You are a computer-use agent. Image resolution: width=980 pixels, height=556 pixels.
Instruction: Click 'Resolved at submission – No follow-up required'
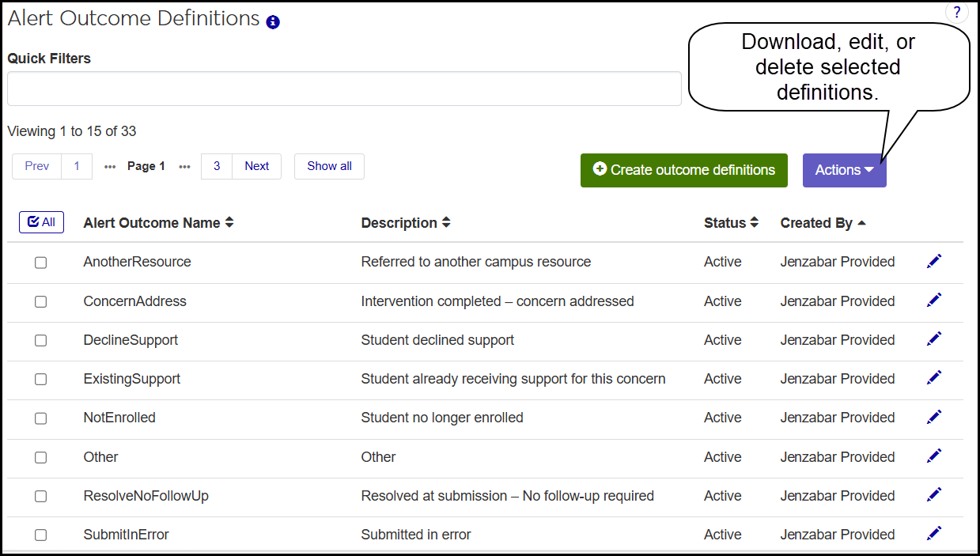pos(508,496)
